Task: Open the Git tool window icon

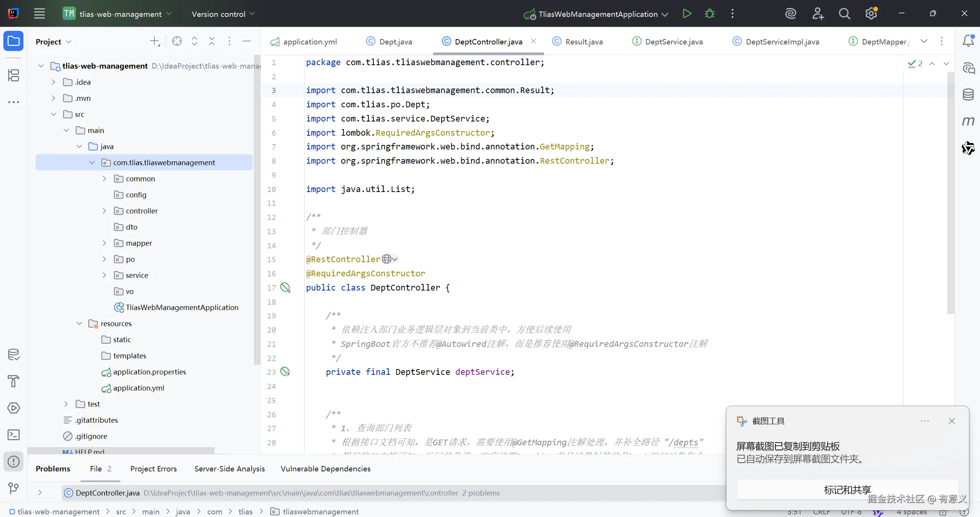Action: (x=13, y=488)
